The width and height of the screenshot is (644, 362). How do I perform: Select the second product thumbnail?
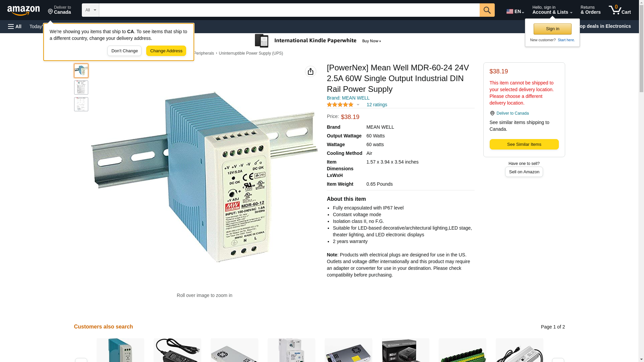81,87
